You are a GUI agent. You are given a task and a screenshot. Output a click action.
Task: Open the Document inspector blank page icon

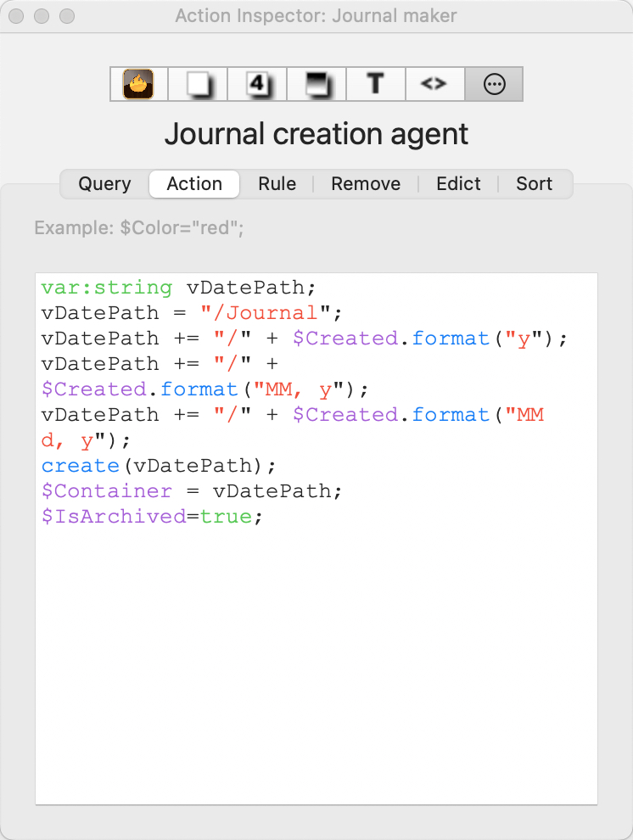point(198,84)
